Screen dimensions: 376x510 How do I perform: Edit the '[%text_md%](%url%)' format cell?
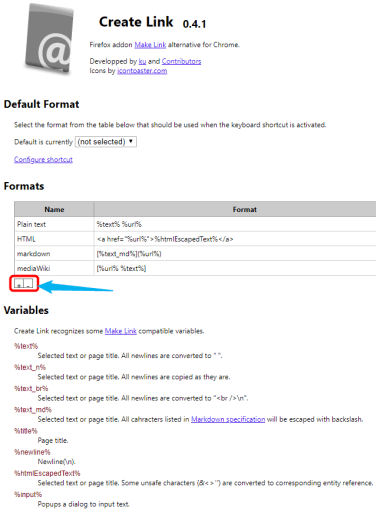click(235, 254)
